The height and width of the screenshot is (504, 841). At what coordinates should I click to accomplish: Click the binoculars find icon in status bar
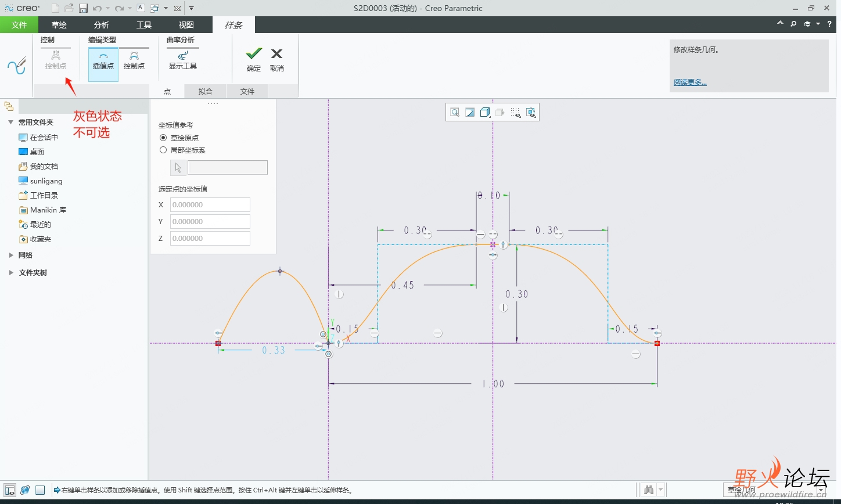[x=649, y=490]
